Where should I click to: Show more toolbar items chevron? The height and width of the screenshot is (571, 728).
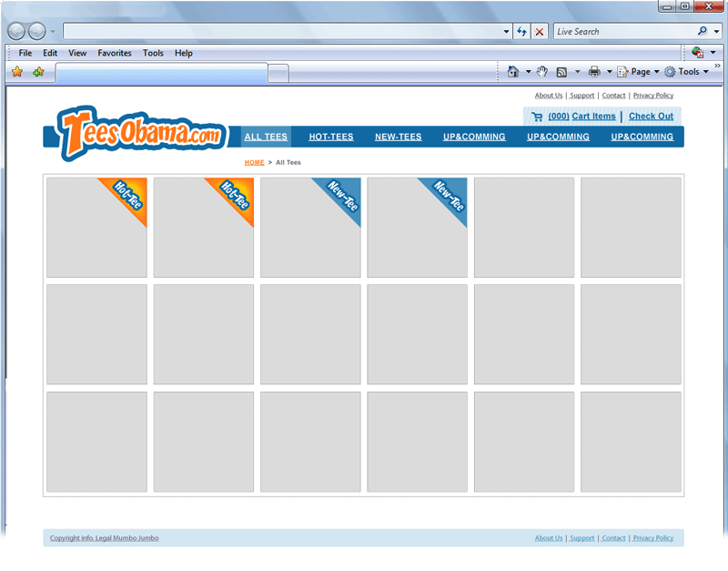[717, 66]
